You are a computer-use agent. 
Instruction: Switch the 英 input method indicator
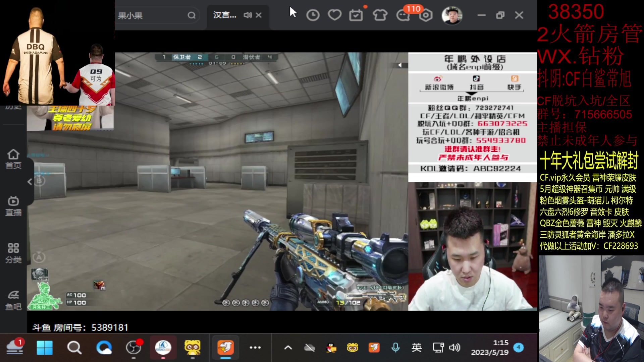417,348
